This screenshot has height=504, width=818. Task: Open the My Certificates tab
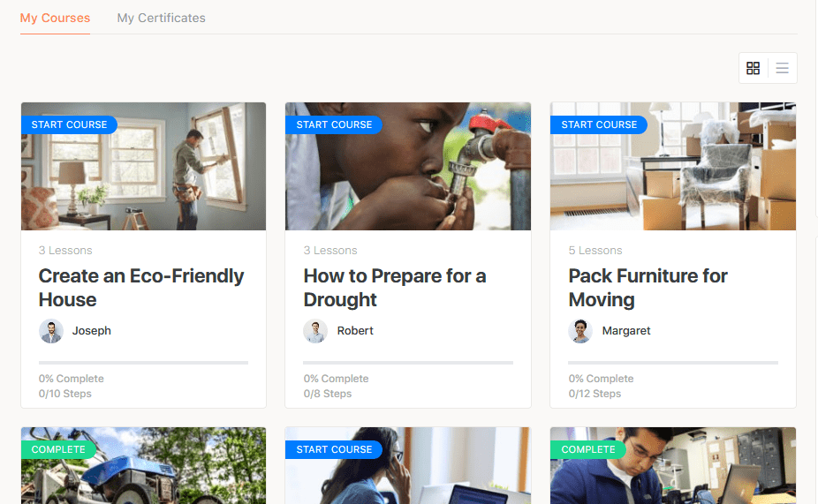(161, 18)
